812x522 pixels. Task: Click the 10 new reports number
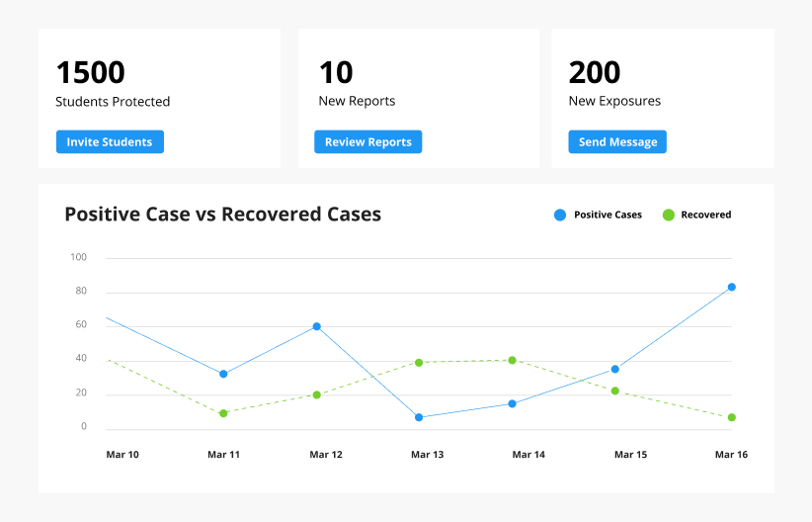[336, 72]
